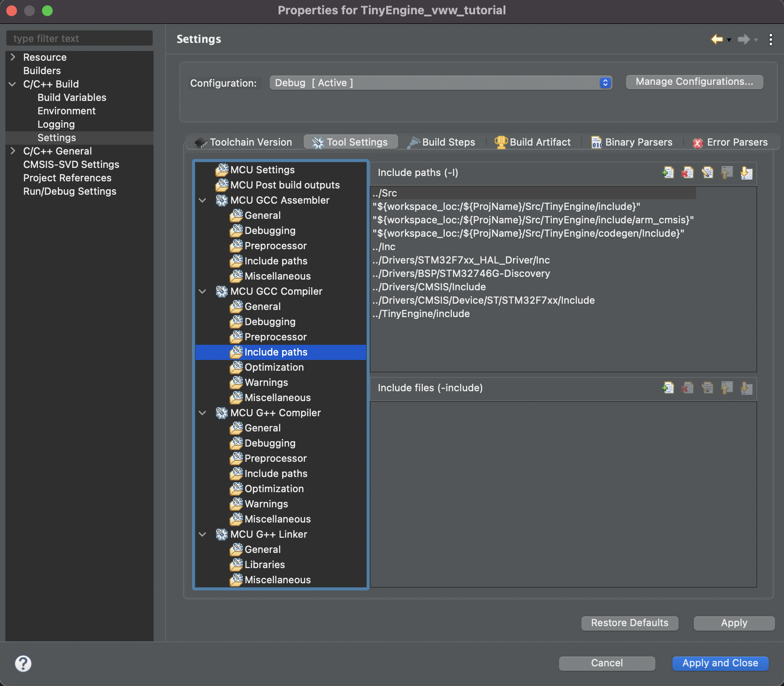Open help with the question mark icon

tap(23, 663)
